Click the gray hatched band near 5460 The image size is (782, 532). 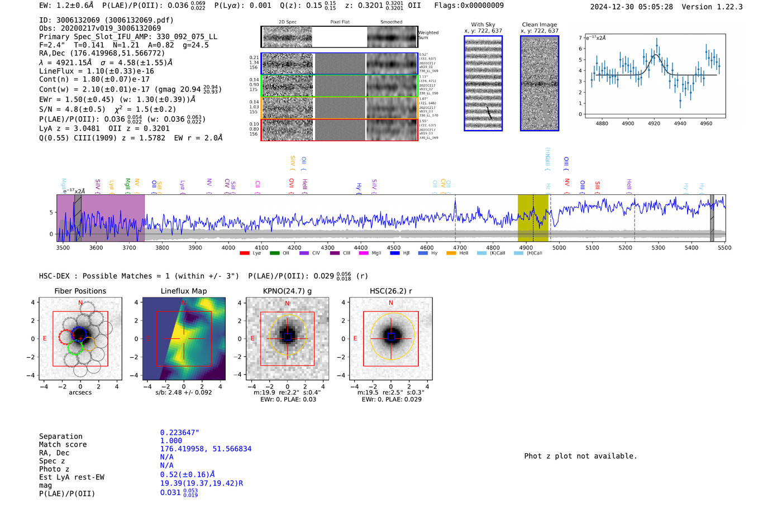pos(712,218)
